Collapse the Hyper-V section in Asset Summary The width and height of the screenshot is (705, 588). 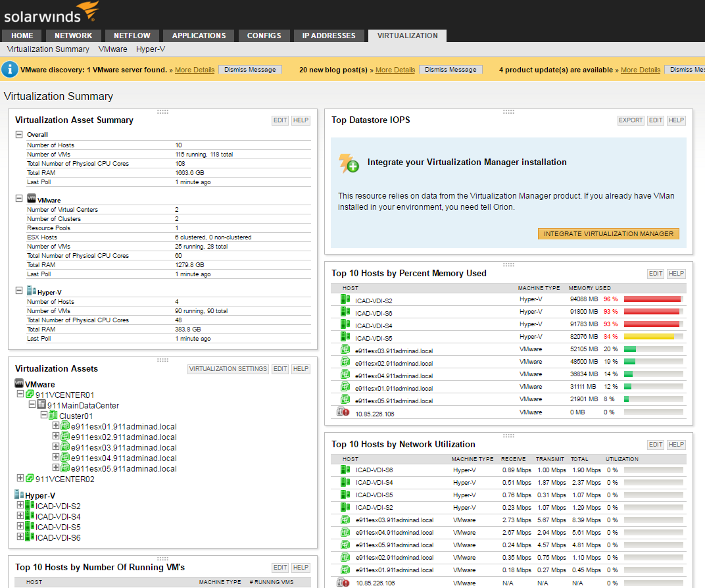(19, 291)
